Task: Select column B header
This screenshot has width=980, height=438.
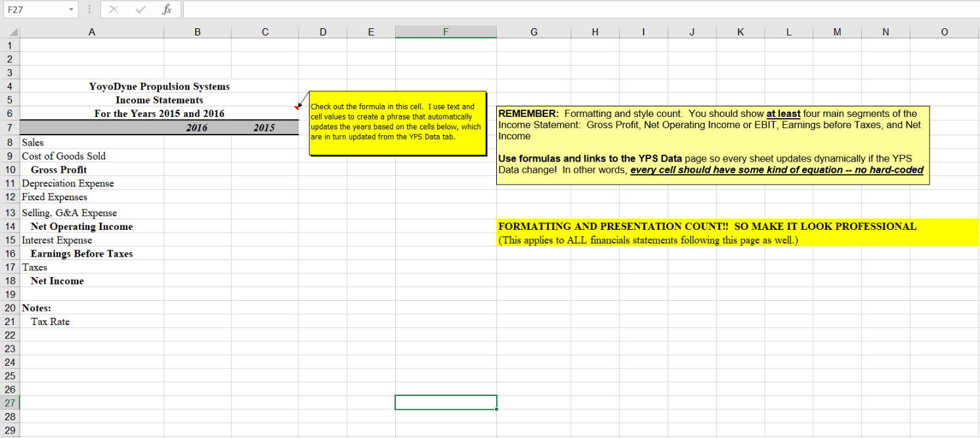Action: [196, 32]
